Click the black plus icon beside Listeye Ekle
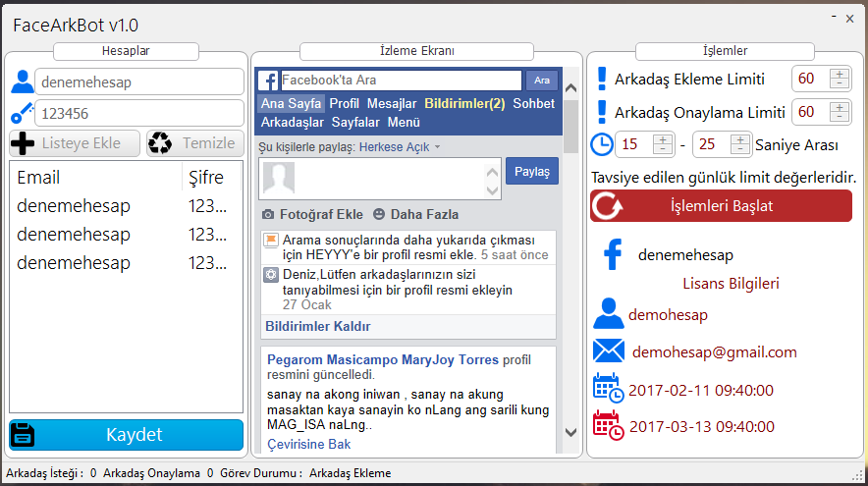 23,143
